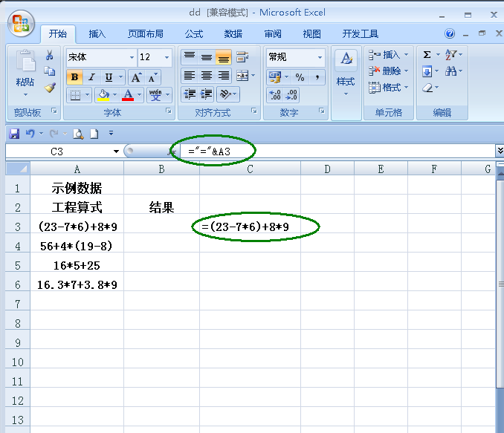Screen dimensions: 504x433
Task: Select the Format Painter brush
Action: pyautogui.click(x=50, y=87)
